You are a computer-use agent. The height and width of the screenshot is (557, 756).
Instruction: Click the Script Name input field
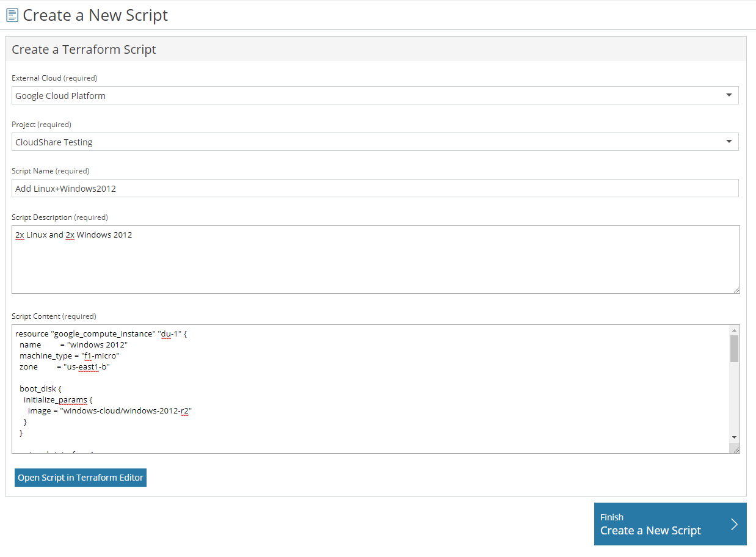point(375,188)
